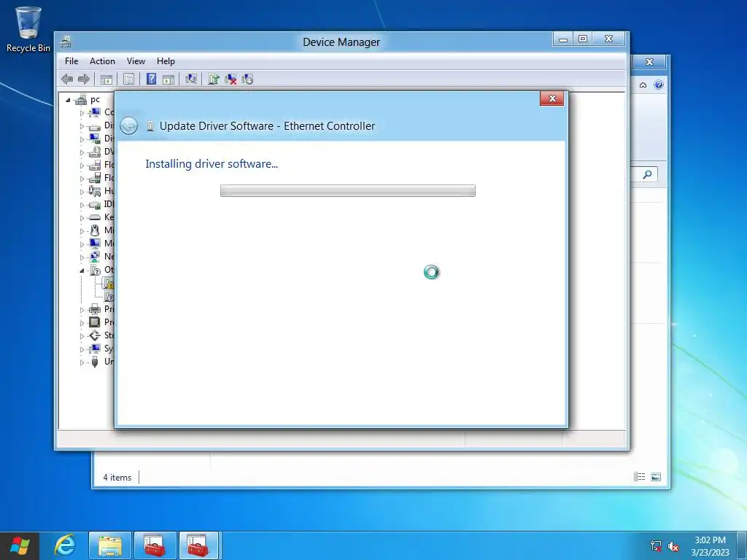Collapse the ribbon chevron in background Explorer window

643,85
